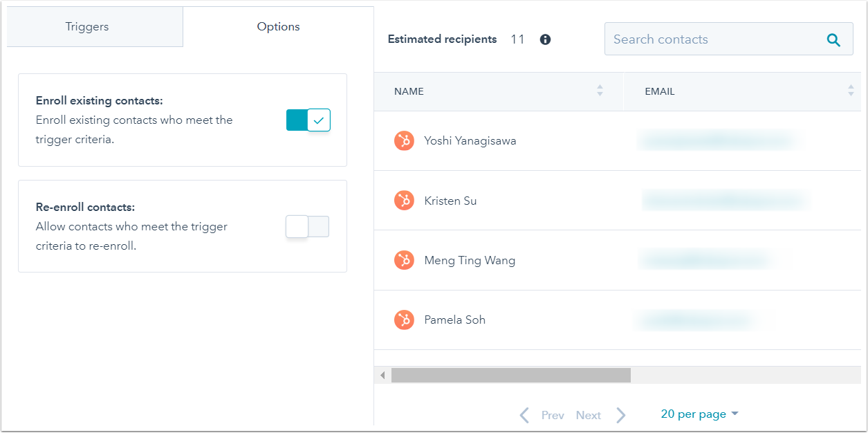Select the Options tab

[x=278, y=27]
